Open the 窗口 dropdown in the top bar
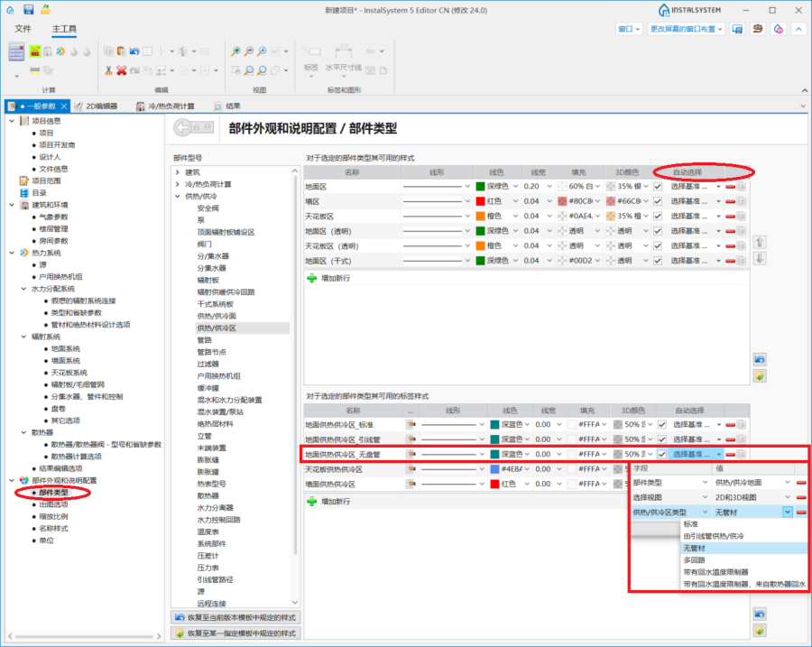 coord(629,29)
